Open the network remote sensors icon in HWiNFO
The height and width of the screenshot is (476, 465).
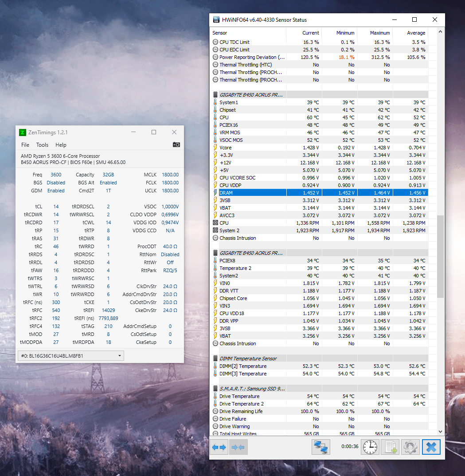click(x=321, y=447)
